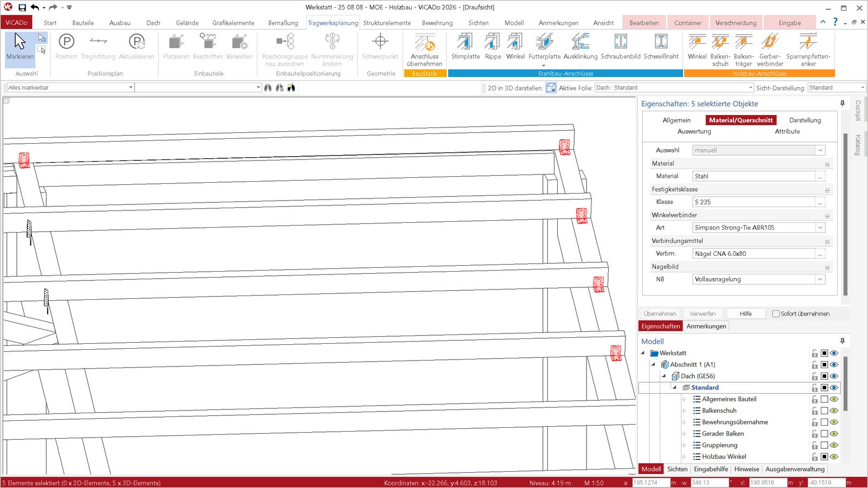Open the Bemaßung ribbon tab
The width and height of the screenshot is (868, 488).
(x=283, y=23)
